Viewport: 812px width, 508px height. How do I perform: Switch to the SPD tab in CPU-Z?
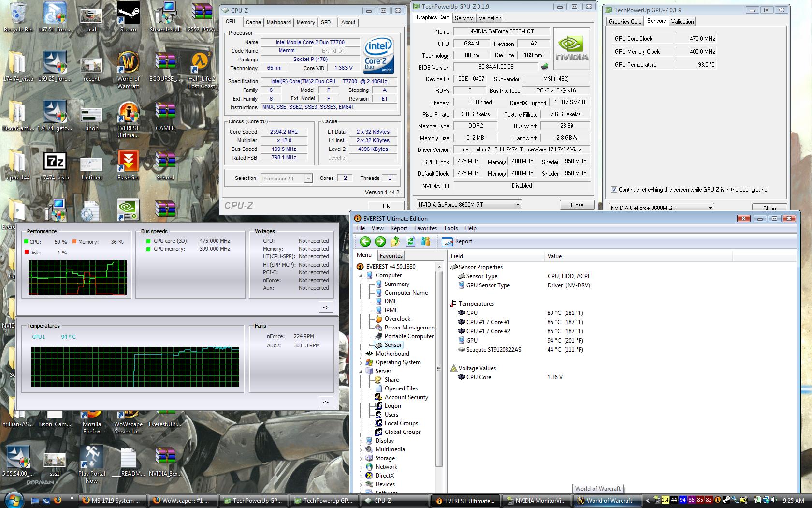pos(326,22)
